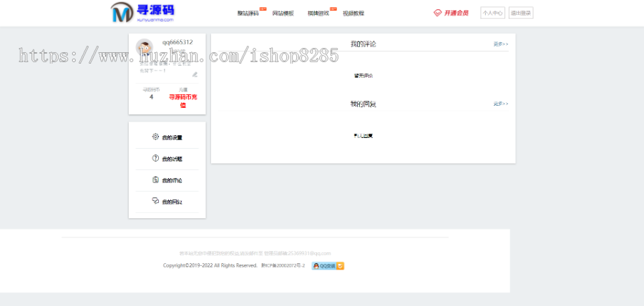Click the question mark icon in sidebar

point(155,158)
